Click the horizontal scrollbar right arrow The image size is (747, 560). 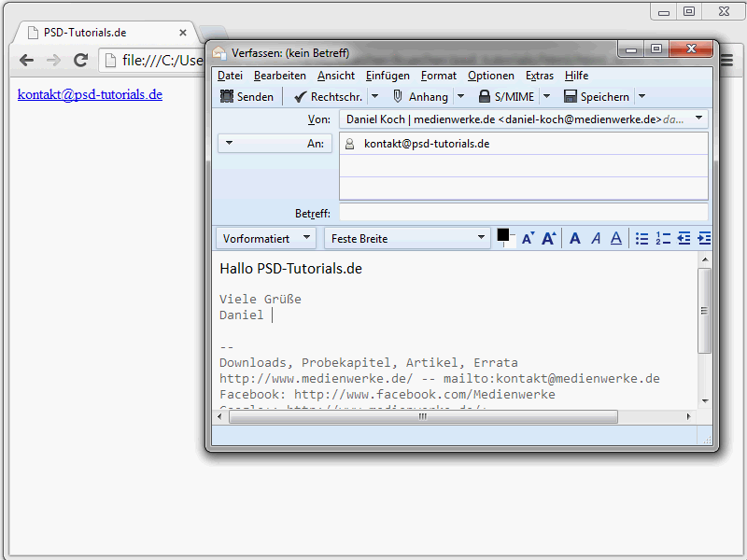click(688, 416)
